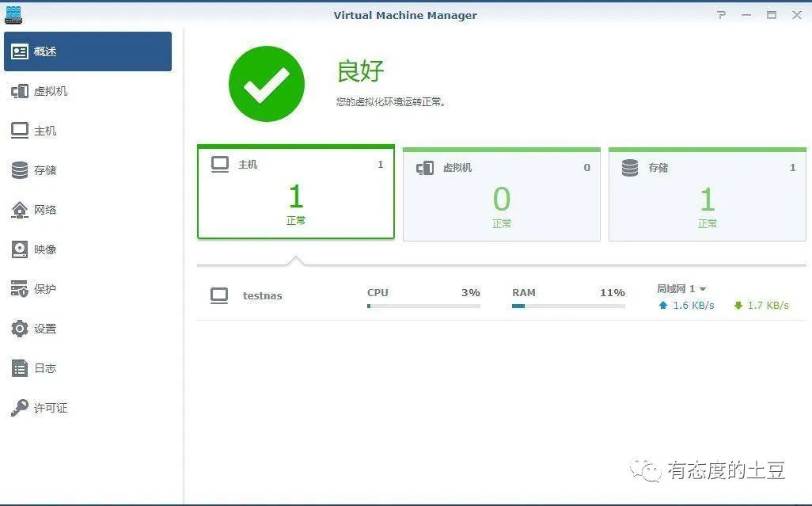Open the 许可证 license label
The height and width of the screenshot is (506, 812).
[x=51, y=408]
